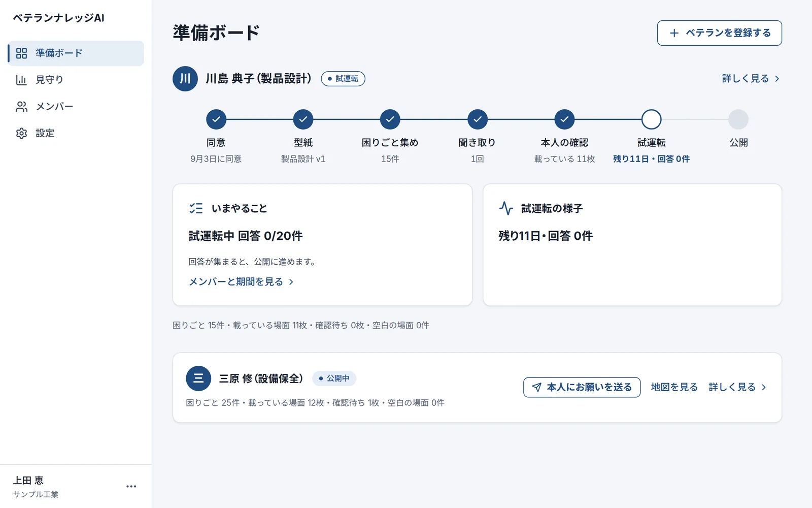
Task: Click 1回 under 聞き取り
Action: 478,159
